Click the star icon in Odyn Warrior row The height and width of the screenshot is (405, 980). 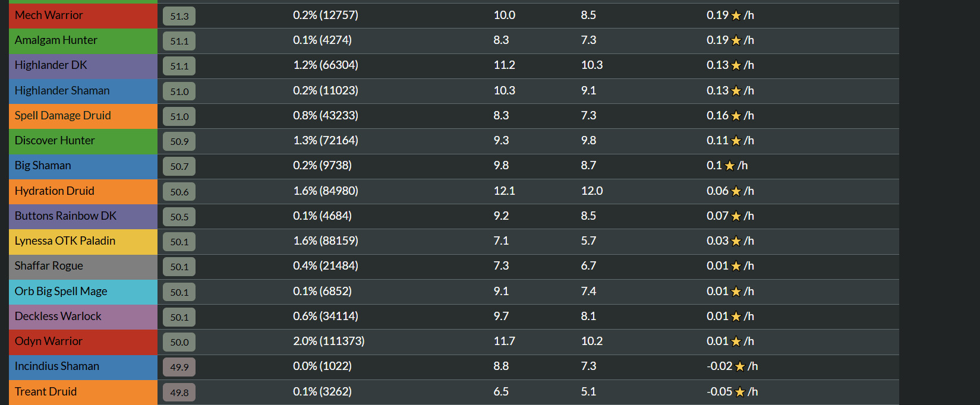pos(736,341)
